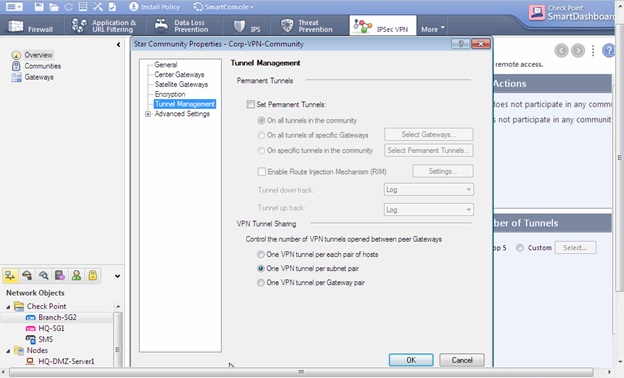Select One VPN tunnel per subnet pair

(261, 269)
